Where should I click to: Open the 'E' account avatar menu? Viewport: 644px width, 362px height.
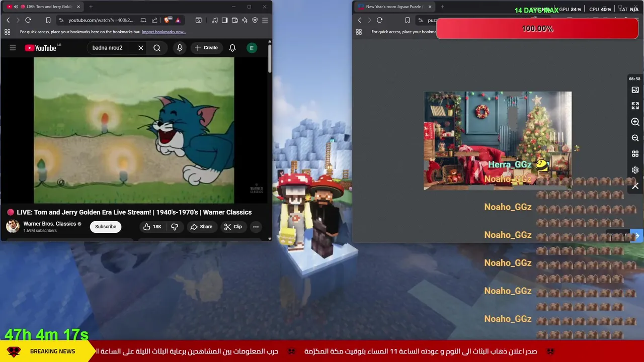coord(252,48)
